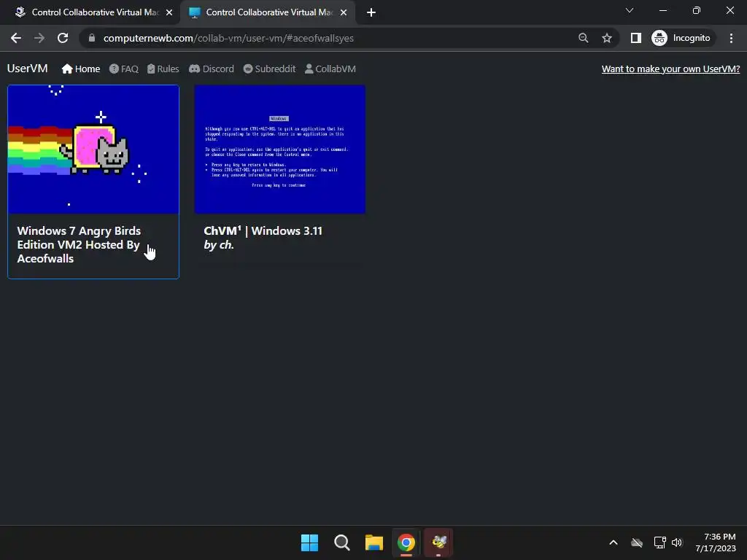Close the second, active browser tab
The height and width of the screenshot is (560, 747).
point(344,13)
